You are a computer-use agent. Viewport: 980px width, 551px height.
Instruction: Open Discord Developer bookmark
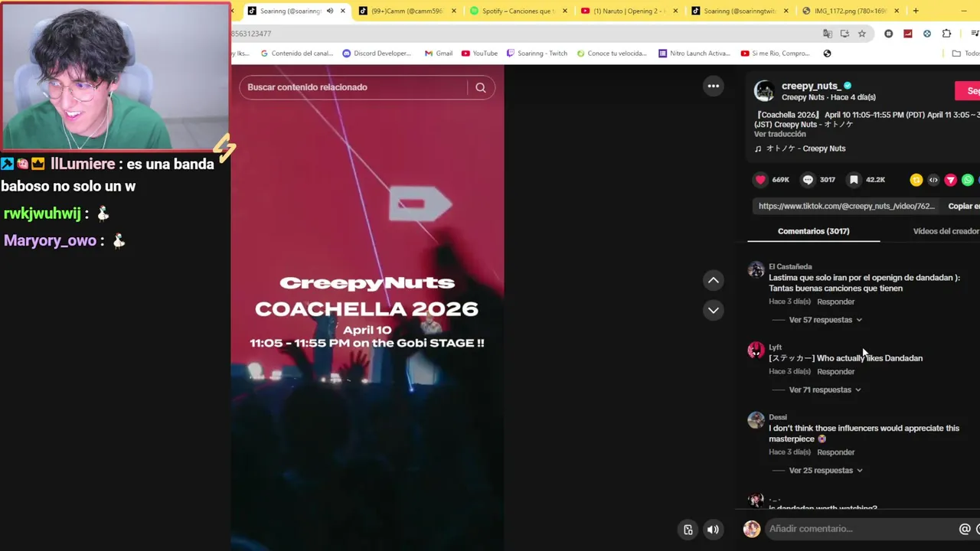coord(377,54)
